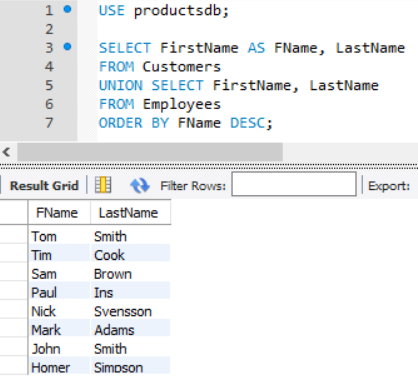Select the Result Grid label
418x380 pixels.
[x=44, y=186]
